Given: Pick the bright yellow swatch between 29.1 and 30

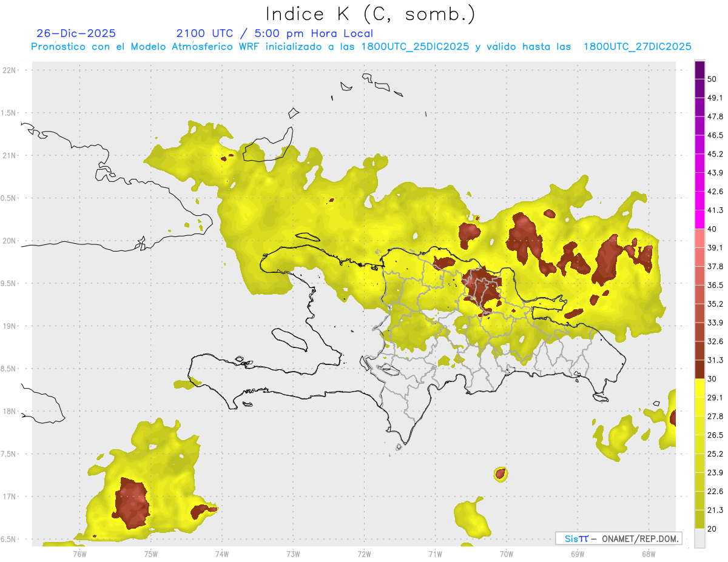Looking at the screenshot, I should point(700,389).
